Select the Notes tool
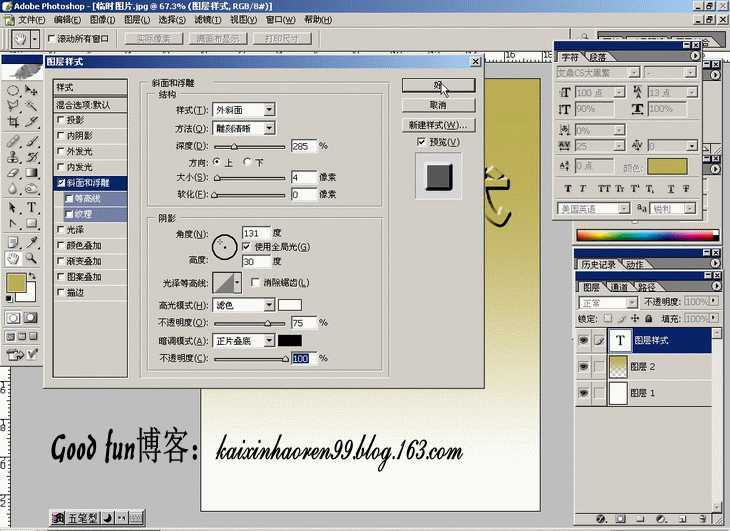 pos(13,242)
